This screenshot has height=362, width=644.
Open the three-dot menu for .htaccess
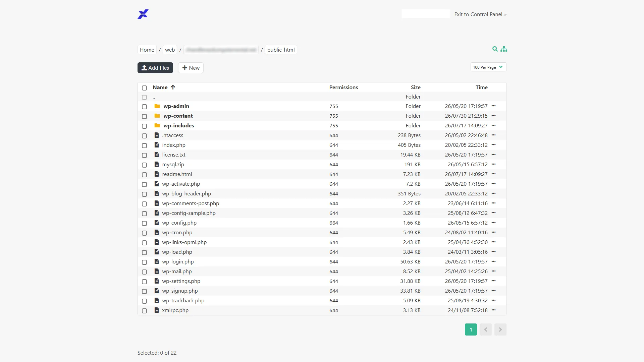point(493,135)
